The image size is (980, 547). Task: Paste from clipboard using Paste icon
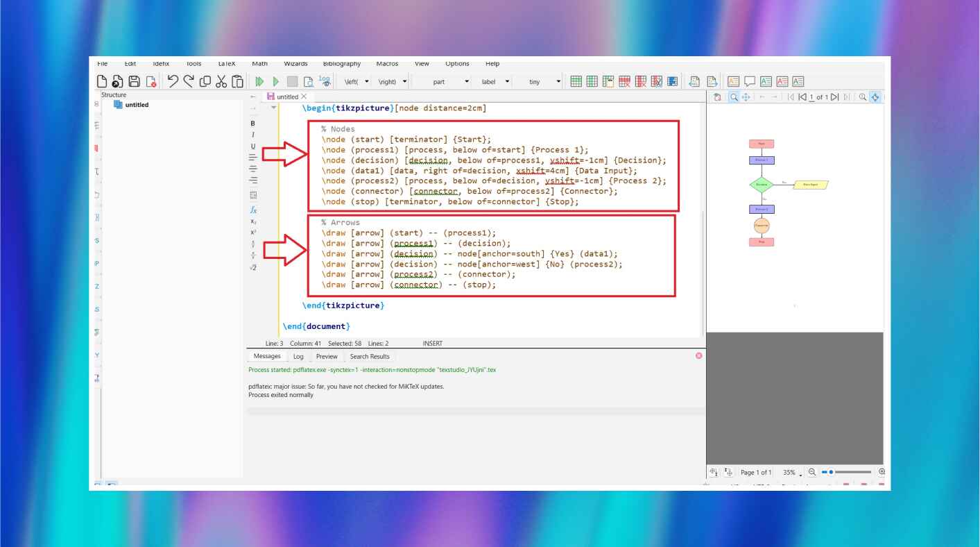click(x=238, y=81)
